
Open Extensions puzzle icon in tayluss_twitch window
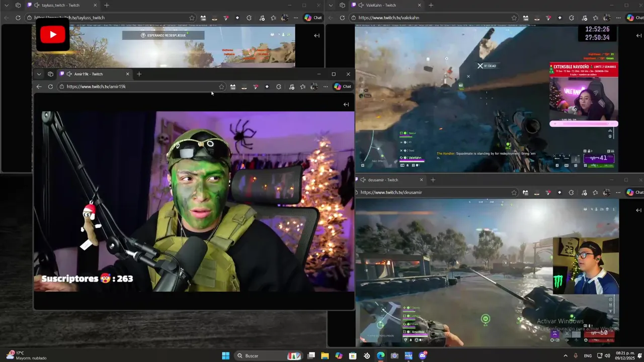point(249,18)
